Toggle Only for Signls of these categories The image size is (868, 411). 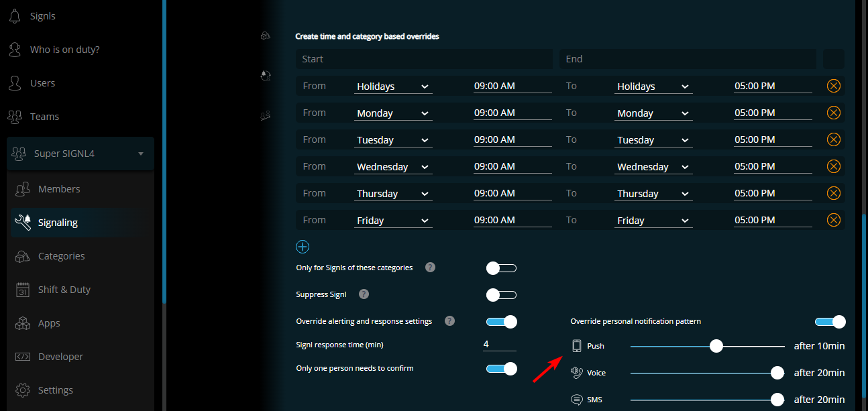[x=501, y=268]
